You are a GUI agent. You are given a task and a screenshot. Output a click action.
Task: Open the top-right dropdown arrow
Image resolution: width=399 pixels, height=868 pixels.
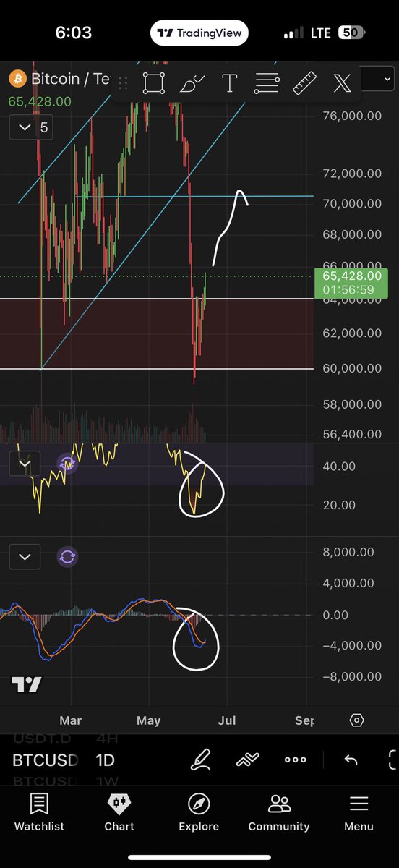tap(387, 79)
